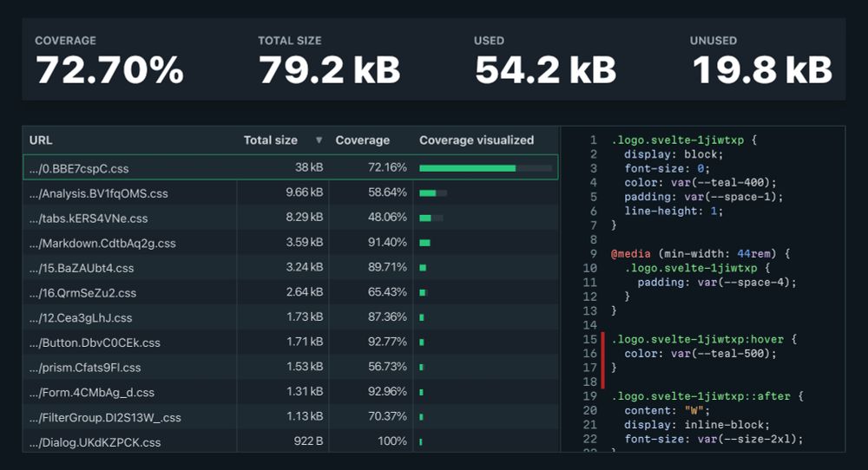Select the .../tabs.kERS4VNe.css file
868x470 pixels.
pos(89,219)
